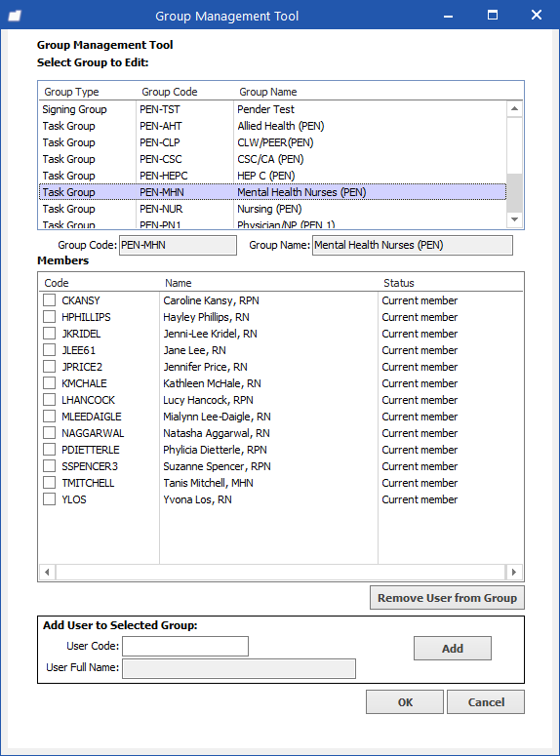560x756 pixels.
Task: Click the Add button
Action: tap(453, 649)
